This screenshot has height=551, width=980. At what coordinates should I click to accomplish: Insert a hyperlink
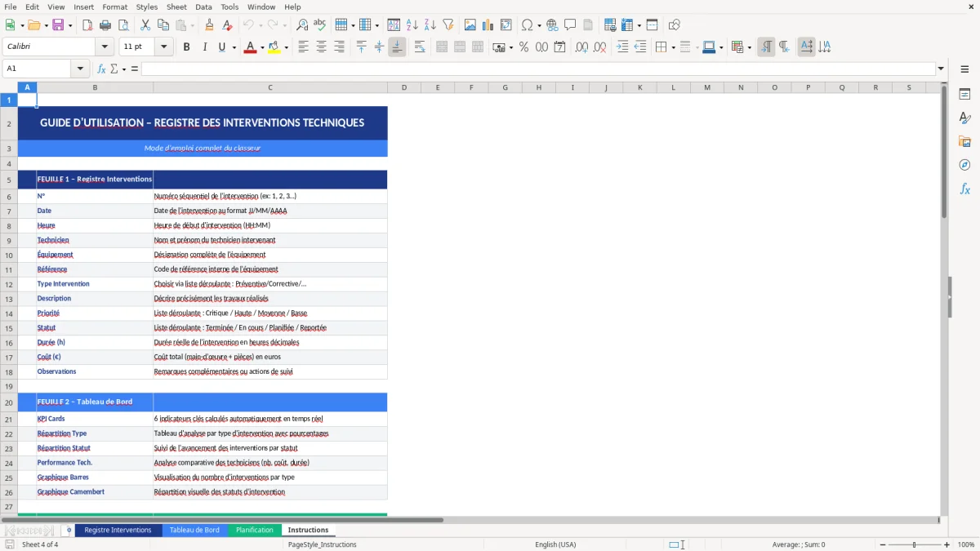[x=552, y=25]
